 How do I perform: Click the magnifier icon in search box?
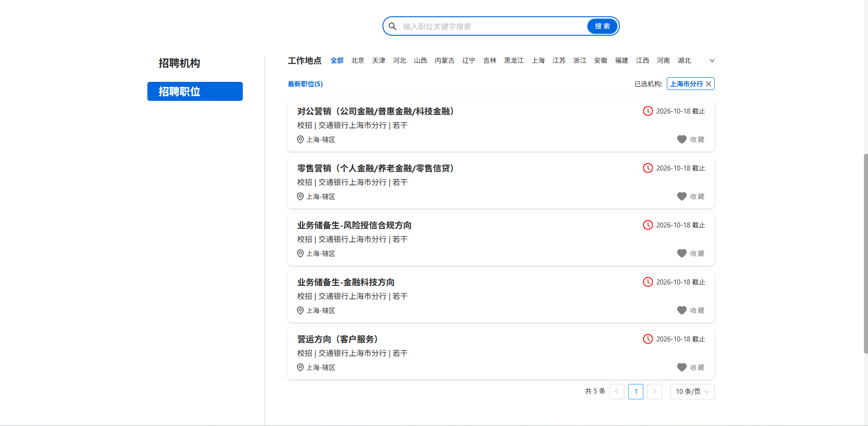392,26
